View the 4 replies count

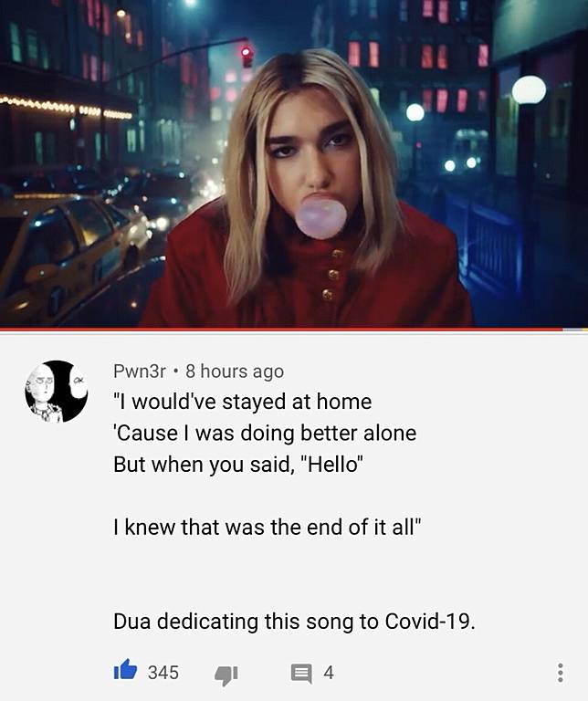329,673
